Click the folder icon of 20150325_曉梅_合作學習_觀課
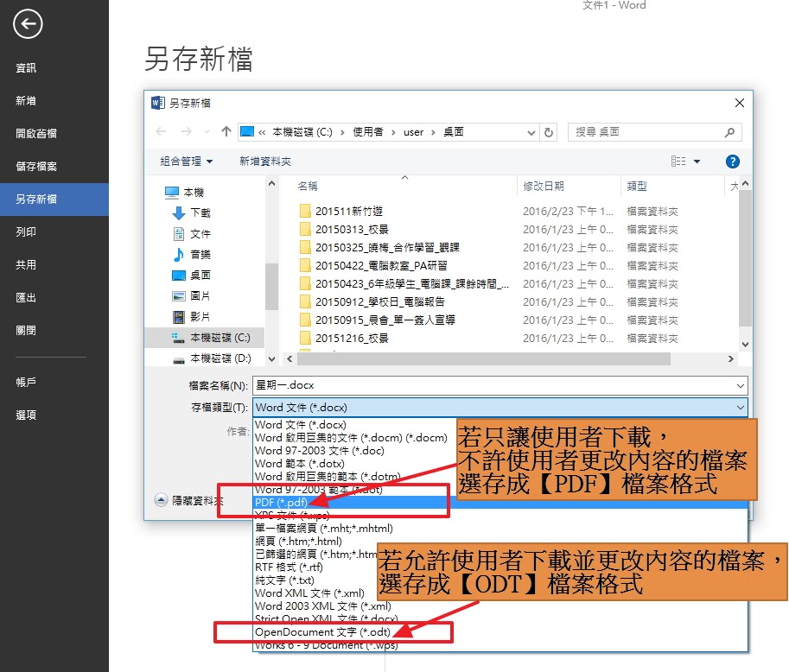The height and width of the screenshot is (672, 789). point(304,247)
